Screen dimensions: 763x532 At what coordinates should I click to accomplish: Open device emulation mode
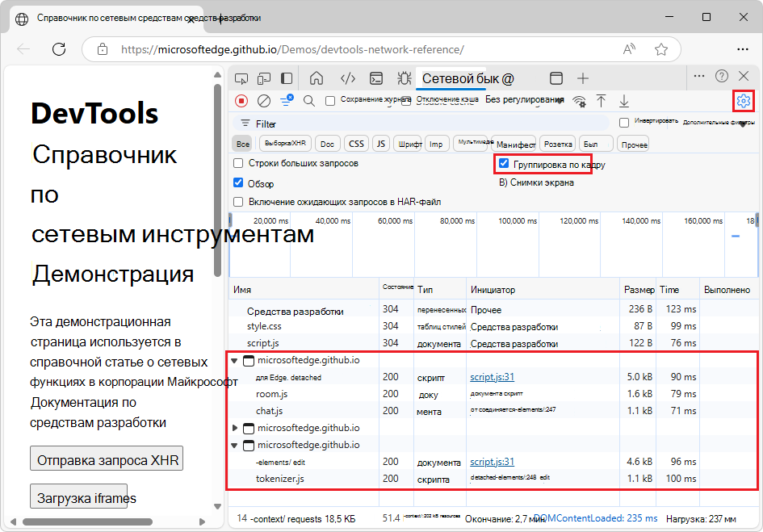(x=263, y=77)
